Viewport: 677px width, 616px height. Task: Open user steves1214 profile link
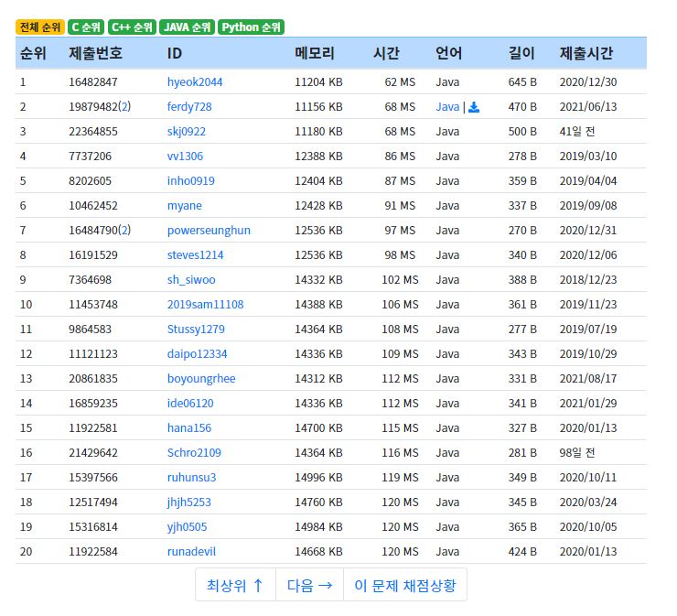coord(195,254)
